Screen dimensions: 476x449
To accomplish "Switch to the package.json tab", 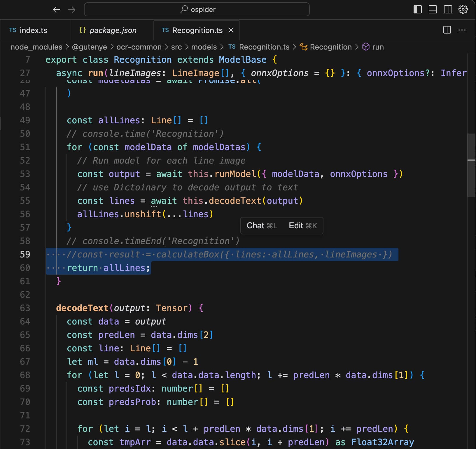I will point(113,30).
